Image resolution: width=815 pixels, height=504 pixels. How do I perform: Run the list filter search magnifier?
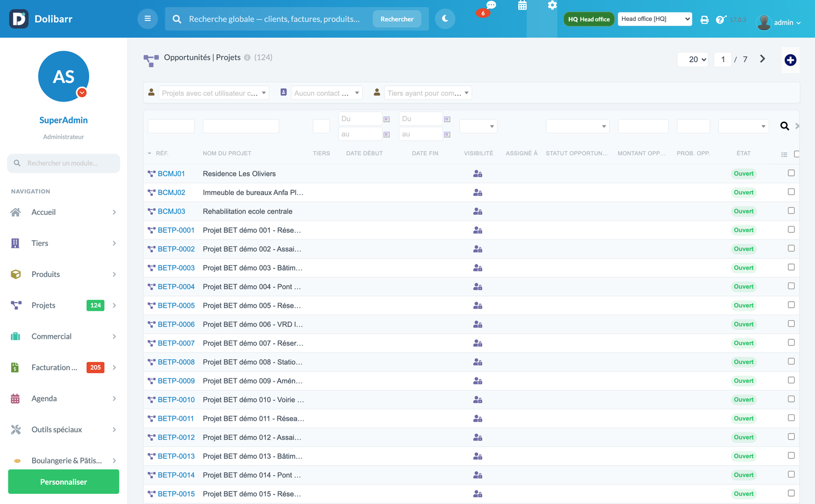coord(785,126)
